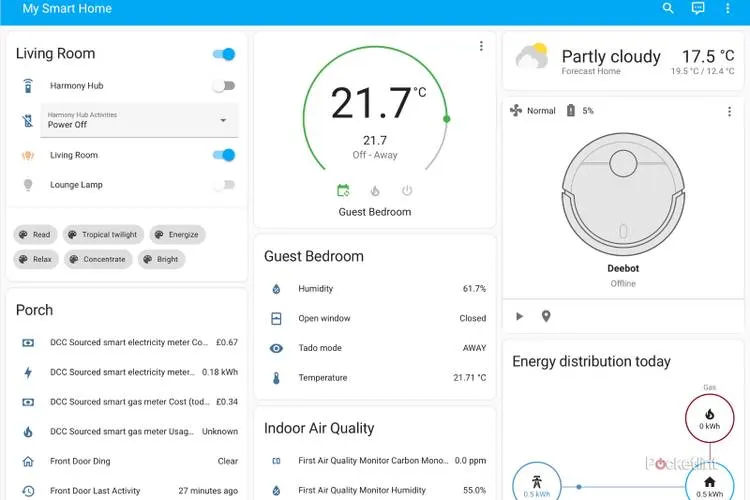Toggle the Living Room light switch
The width and height of the screenshot is (750, 500).
coord(224,155)
